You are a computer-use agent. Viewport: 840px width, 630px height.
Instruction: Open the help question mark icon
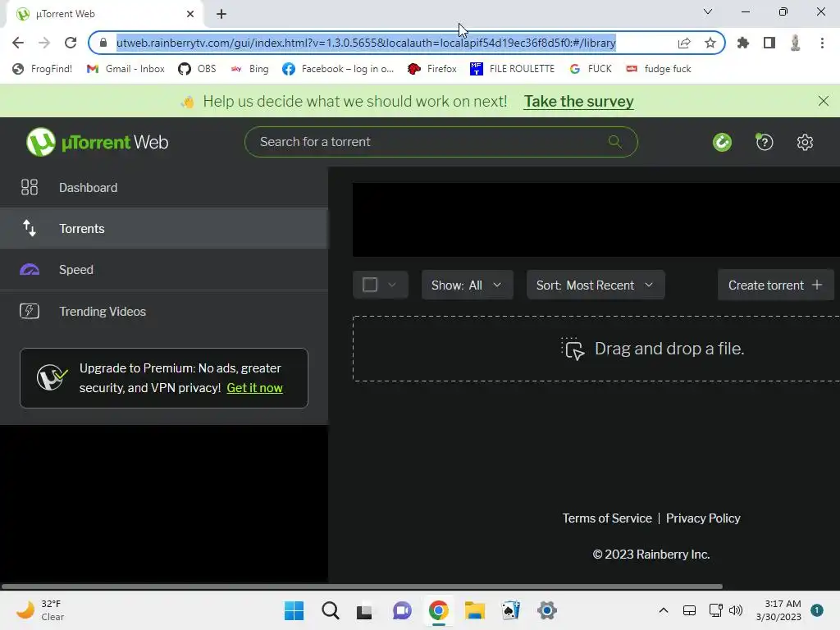[x=765, y=143]
